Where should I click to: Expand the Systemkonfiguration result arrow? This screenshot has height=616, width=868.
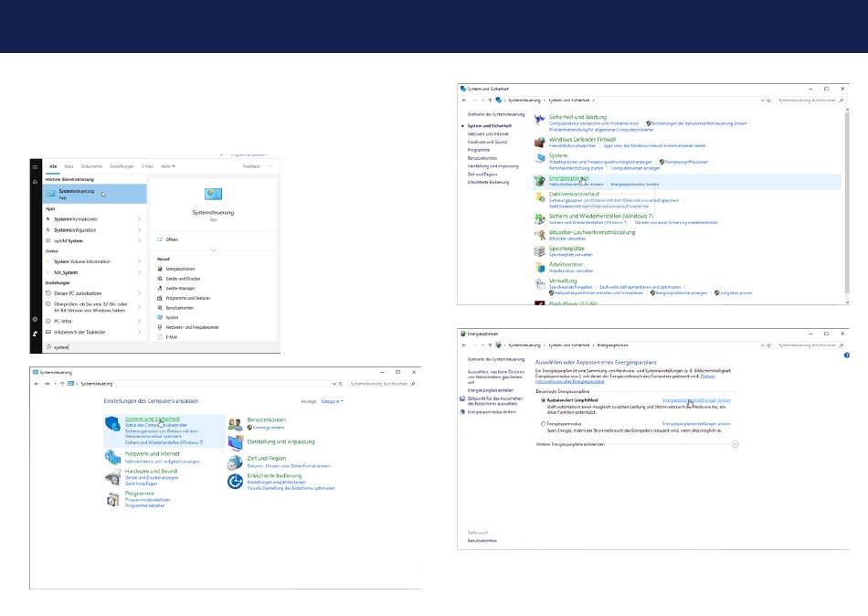pyautogui.click(x=139, y=230)
